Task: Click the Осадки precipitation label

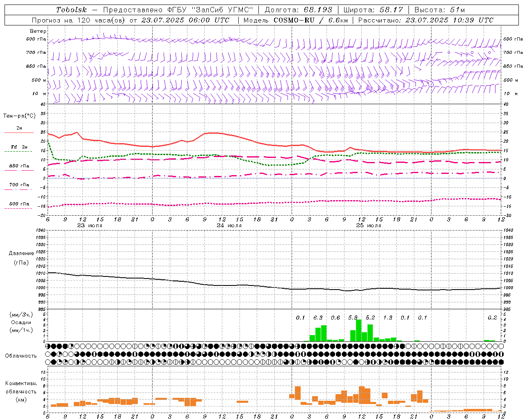Action: (x=21, y=322)
